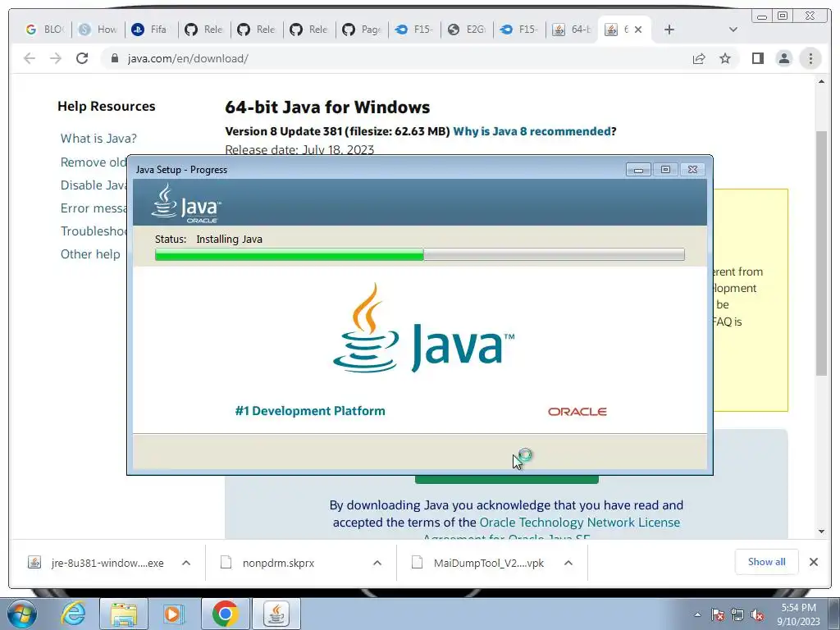Open Oracle Technology Network License link

click(580, 523)
